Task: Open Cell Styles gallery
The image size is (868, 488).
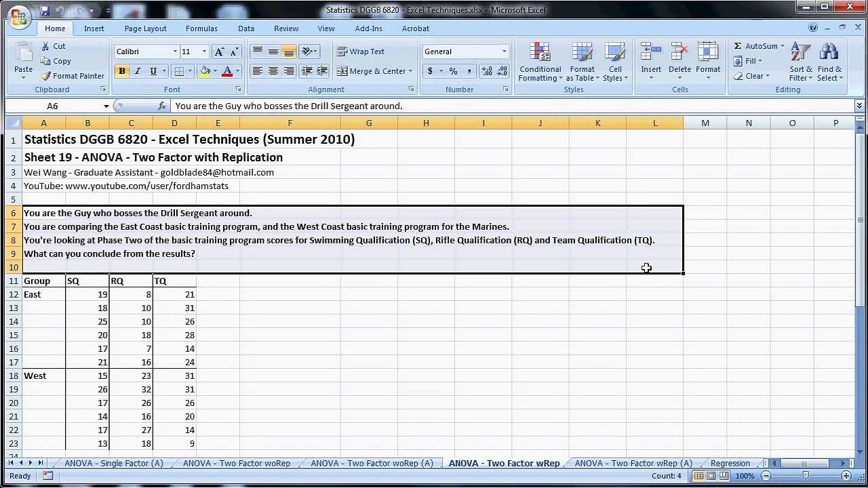Action: tap(615, 62)
